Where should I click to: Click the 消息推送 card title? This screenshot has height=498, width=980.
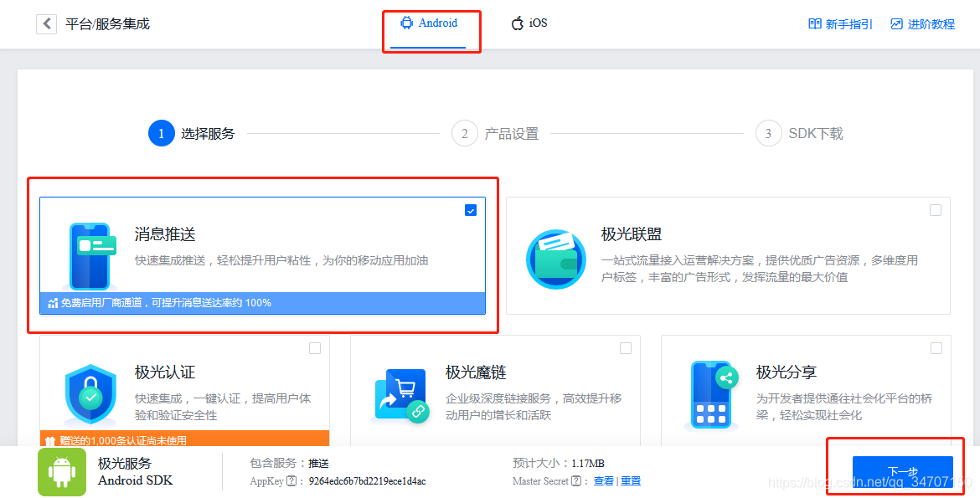[165, 234]
